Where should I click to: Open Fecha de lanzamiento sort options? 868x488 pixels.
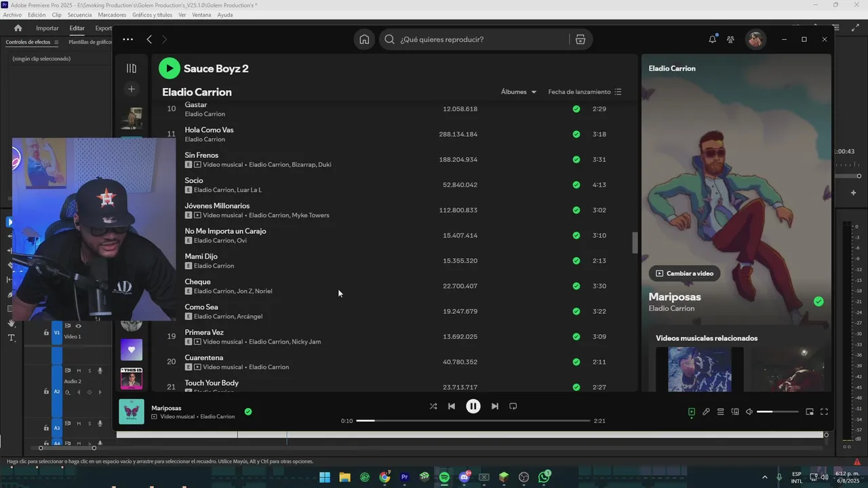[x=585, y=91]
